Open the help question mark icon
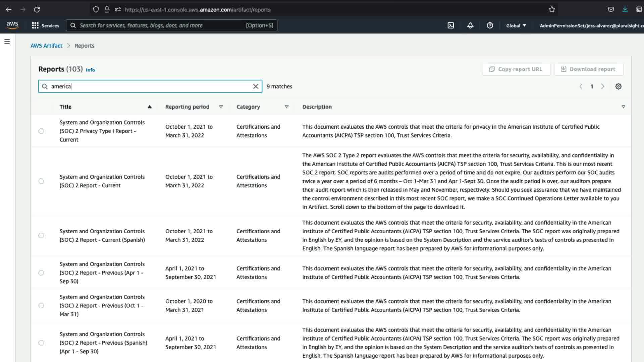The width and height of the screenshot is (644, 362). point(490,25)
